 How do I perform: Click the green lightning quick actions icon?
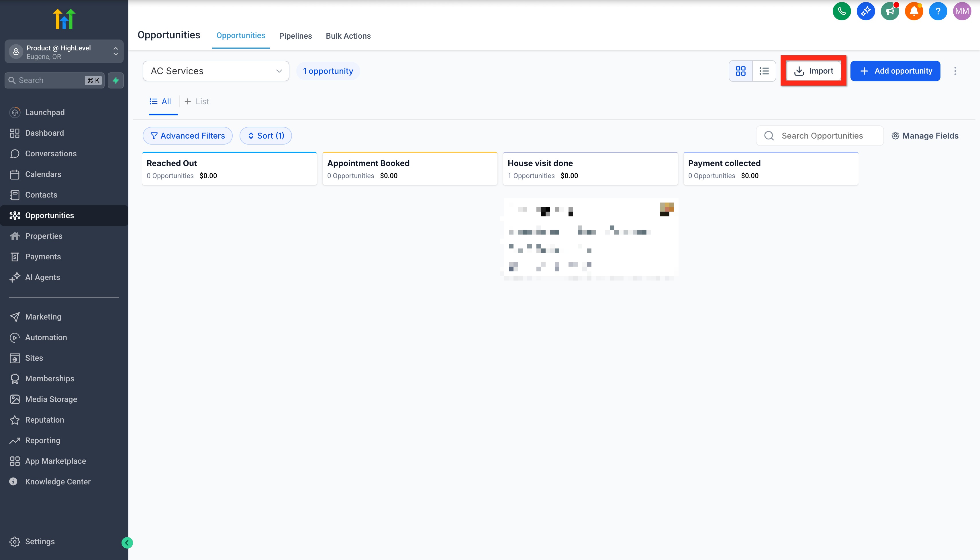pos(115,80)
